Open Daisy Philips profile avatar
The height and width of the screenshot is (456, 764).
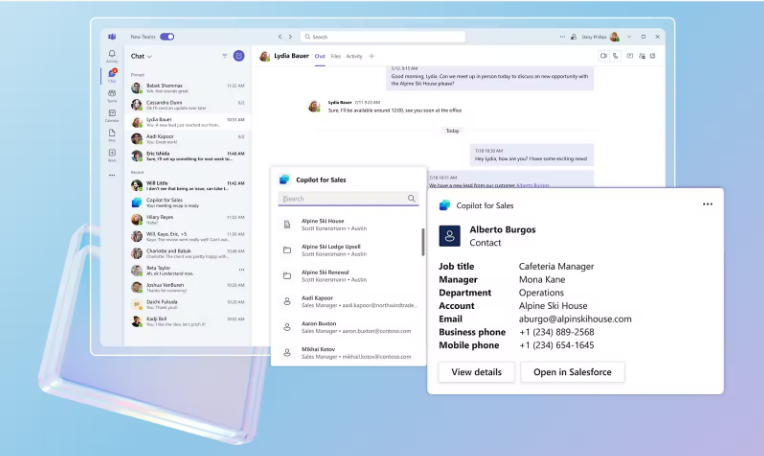pyautogui.click(x=615, y=37)
